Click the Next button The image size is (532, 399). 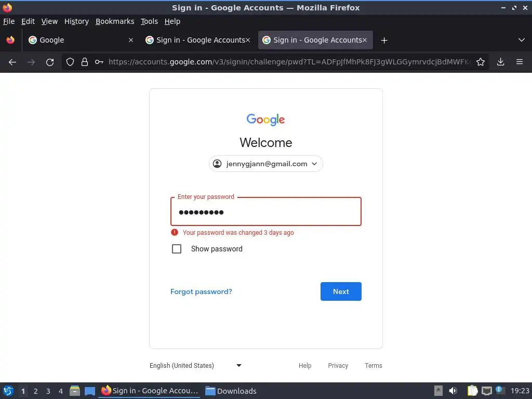[x=341, y=291]
